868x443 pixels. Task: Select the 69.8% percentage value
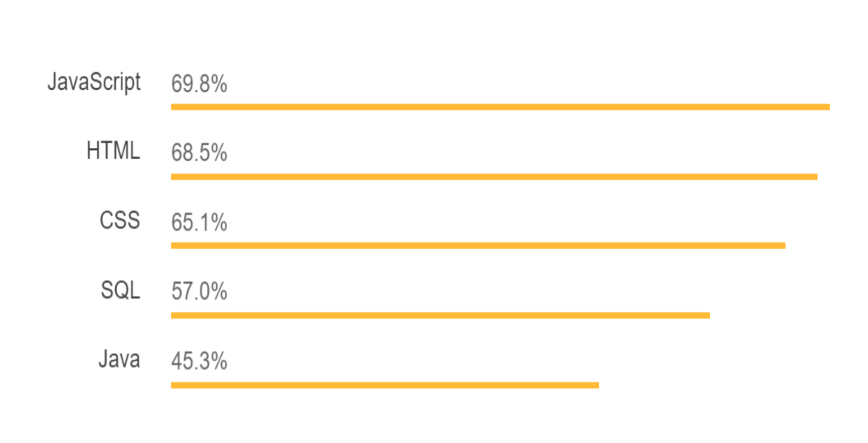click(199, 84)
